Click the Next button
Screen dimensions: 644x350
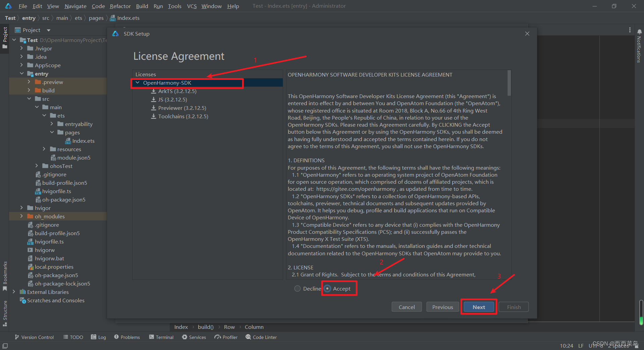click(x=479, y=307)
